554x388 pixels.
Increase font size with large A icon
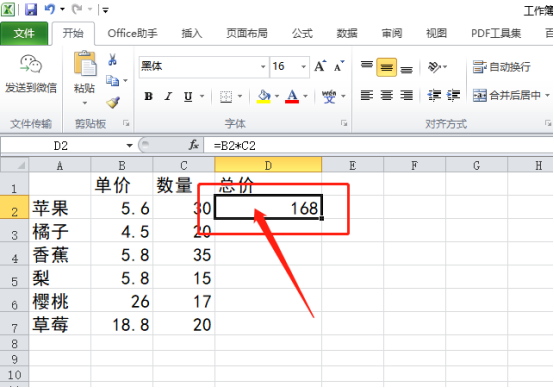pos(320,66)
